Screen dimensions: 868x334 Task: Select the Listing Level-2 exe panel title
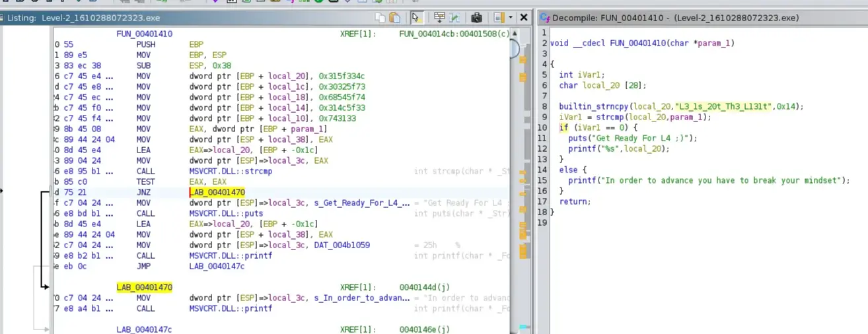coord(83,18)
